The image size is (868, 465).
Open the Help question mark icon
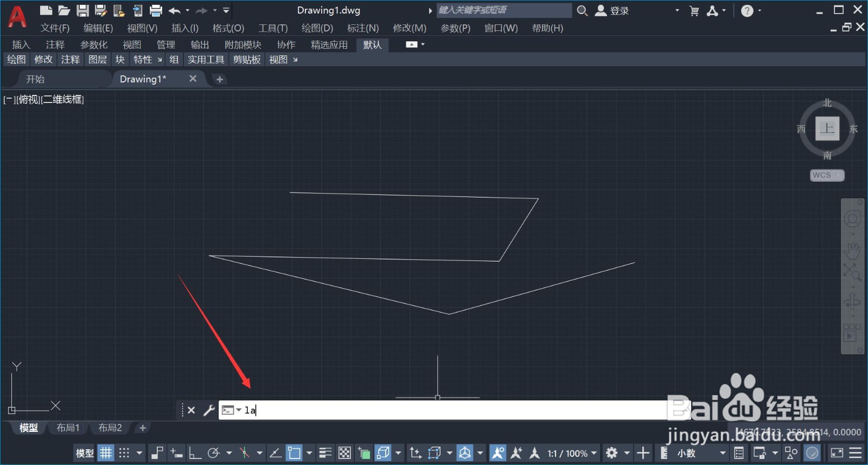click(747, 11)
